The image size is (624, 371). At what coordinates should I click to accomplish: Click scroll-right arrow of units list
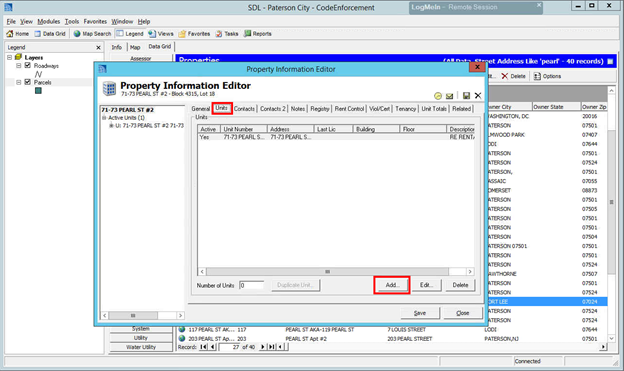[x=470, y=271]
